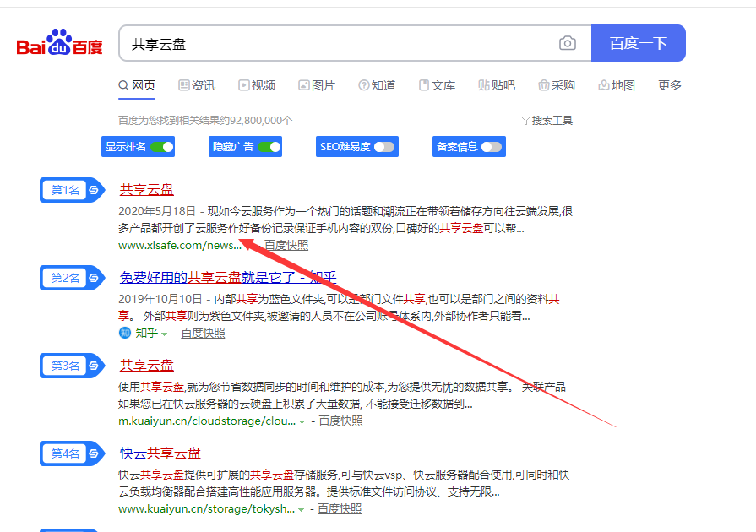This screenshot has width=756, height=532.
Task: Switch to the 地图 tab
Action: (617, 86)
